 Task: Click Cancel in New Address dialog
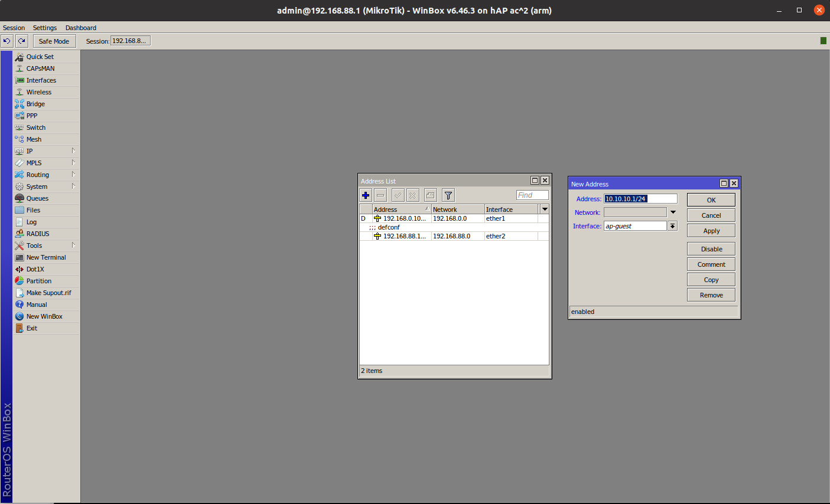(x=711, y=215)
